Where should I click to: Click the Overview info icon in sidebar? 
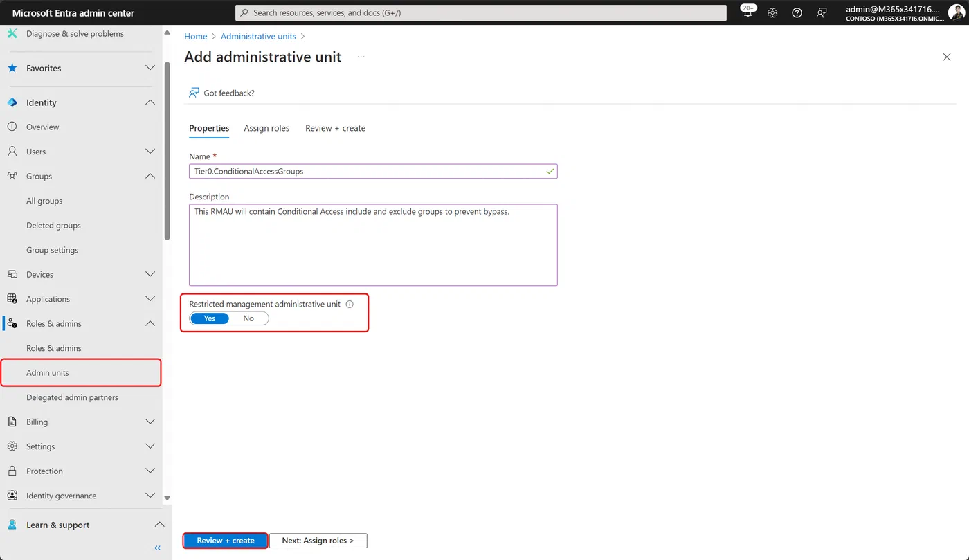pyautogui.click(x=12, y=127)
